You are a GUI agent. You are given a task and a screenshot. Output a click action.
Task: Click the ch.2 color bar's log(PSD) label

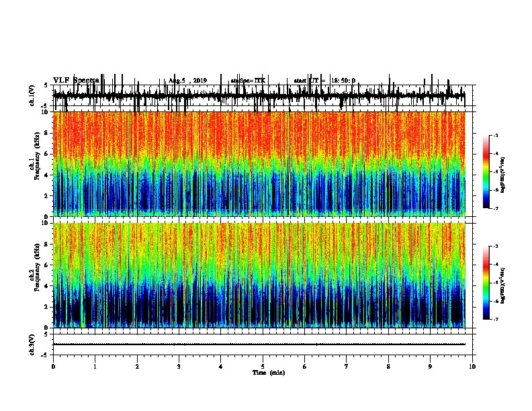(x=502, y=285)
